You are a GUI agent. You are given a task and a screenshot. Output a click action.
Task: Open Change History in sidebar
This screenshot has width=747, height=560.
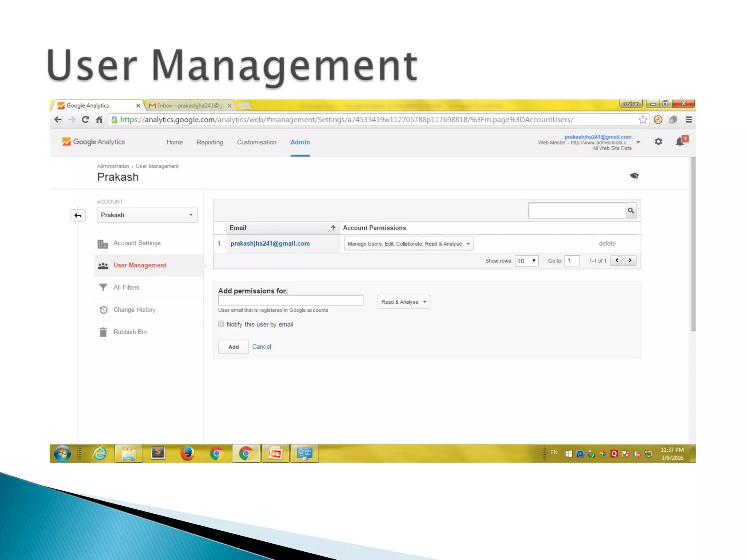(134, 310)
